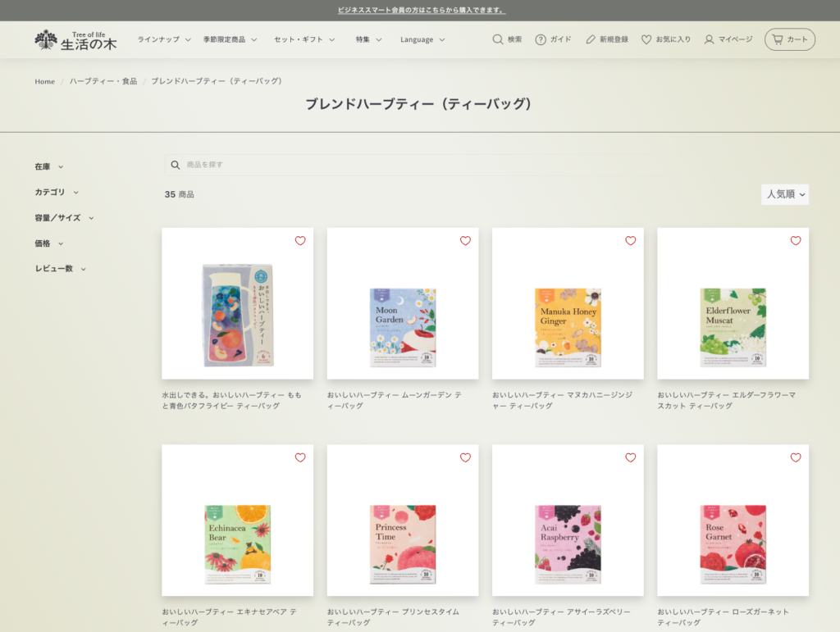Favorite the Rose Garnet tea heart
Viewport: 840px width, 632px height.
pos(796,457)
